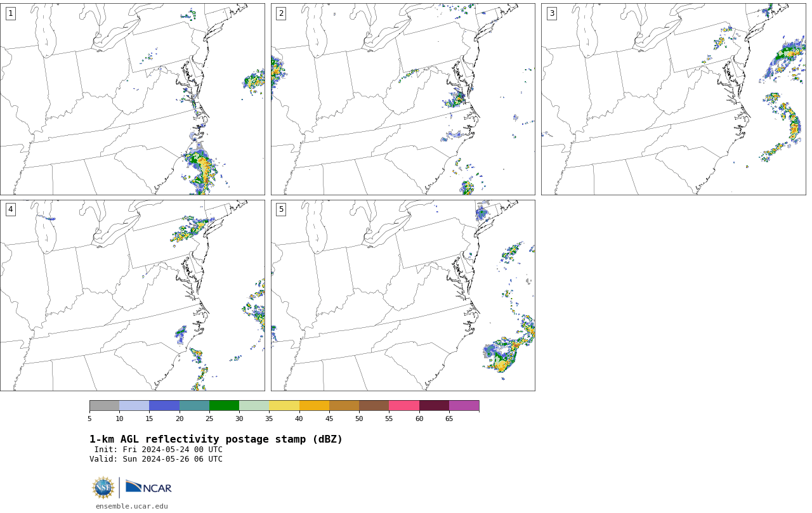Click the pink 55-60 dBZ swatch

(404, 406)
